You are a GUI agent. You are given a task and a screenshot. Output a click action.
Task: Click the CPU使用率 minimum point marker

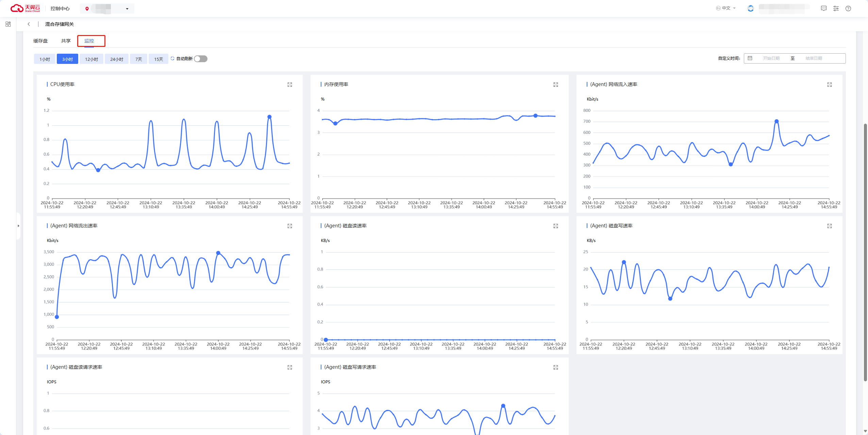tap(98, 170)
